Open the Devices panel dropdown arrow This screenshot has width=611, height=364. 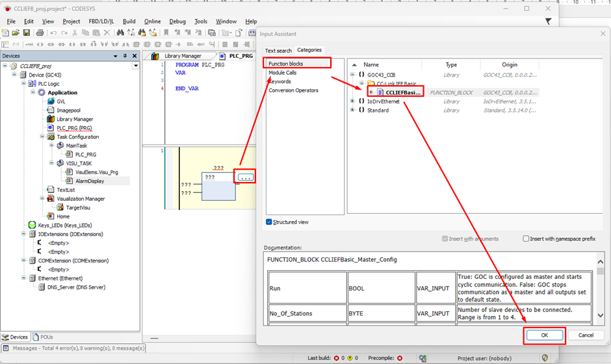tap(115, 56)
